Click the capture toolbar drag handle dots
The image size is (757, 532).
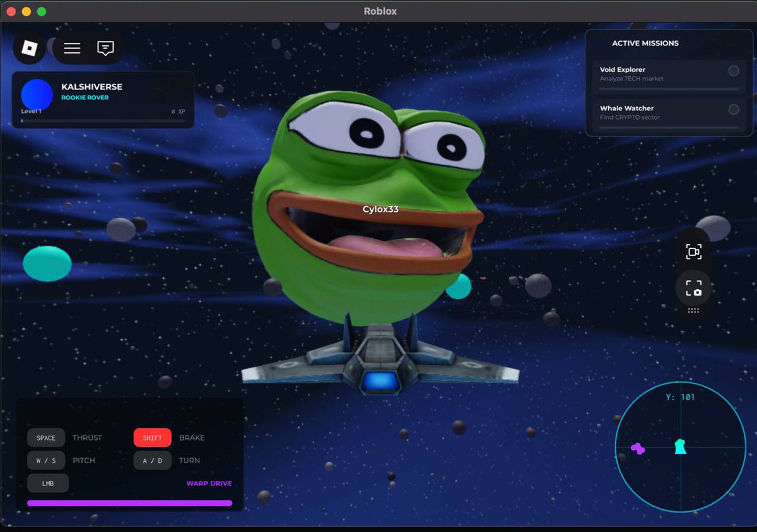click(693, 310)
